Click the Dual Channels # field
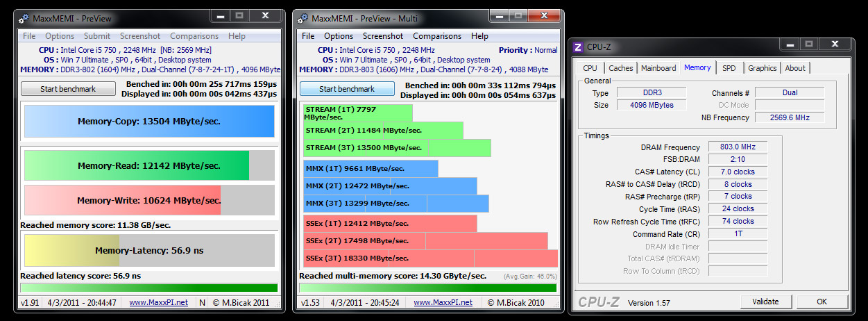 [790, 92]
